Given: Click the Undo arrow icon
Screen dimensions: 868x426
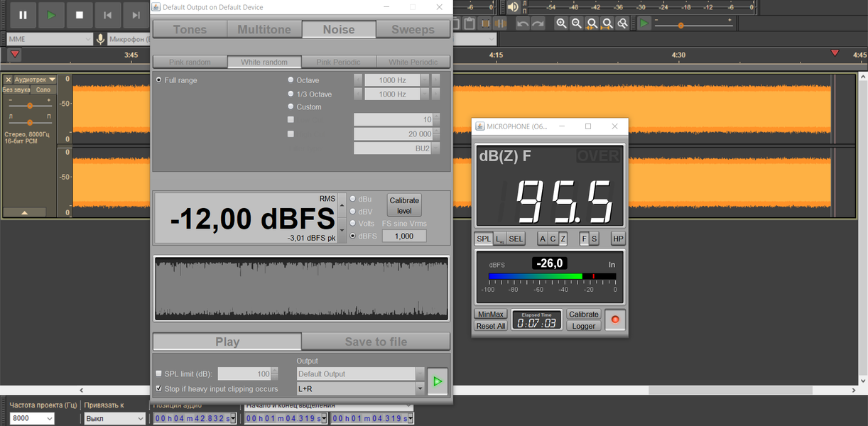Looking at the screenshot, I should (523, 23).
